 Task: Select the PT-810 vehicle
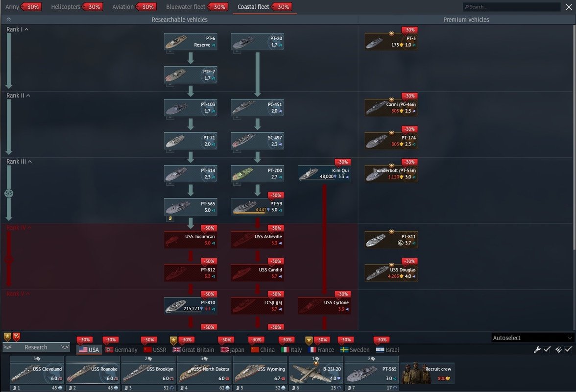191,306
